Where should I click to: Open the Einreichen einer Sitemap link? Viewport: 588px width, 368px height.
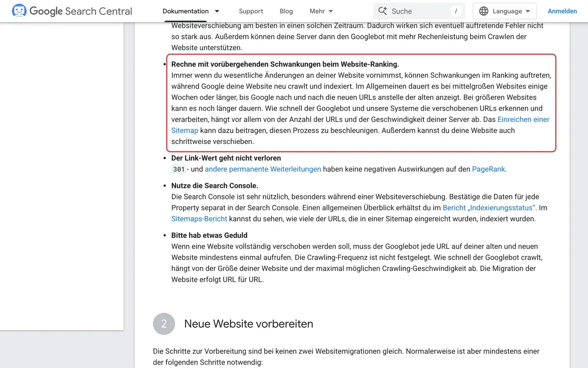point(523,119)
